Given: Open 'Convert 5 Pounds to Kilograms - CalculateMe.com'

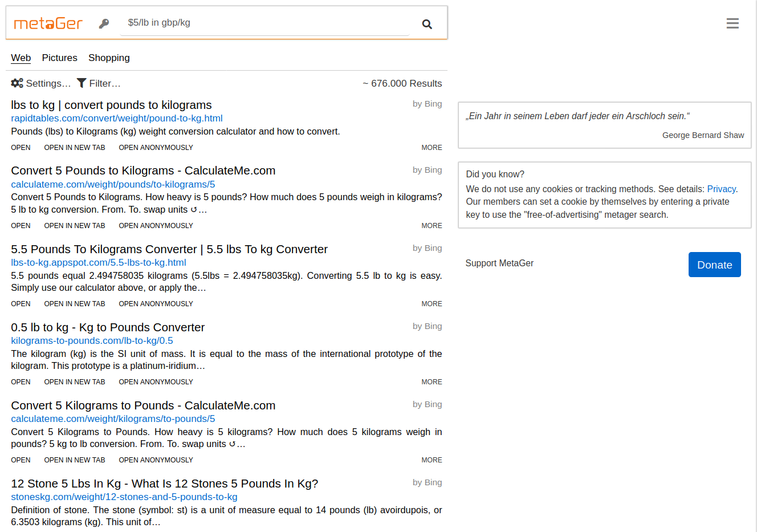Looking at the screenshot, I should [143, 170].
